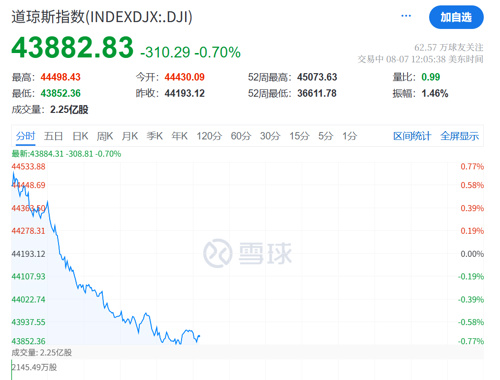Click the current price 43882.83
The image size is (500, 380).
72,47
